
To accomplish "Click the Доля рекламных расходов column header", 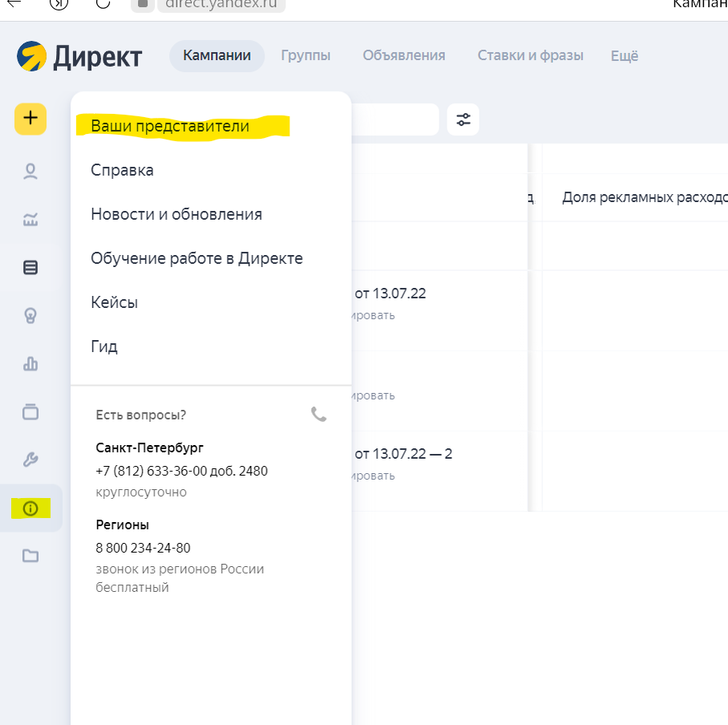I will click(645, 197).
